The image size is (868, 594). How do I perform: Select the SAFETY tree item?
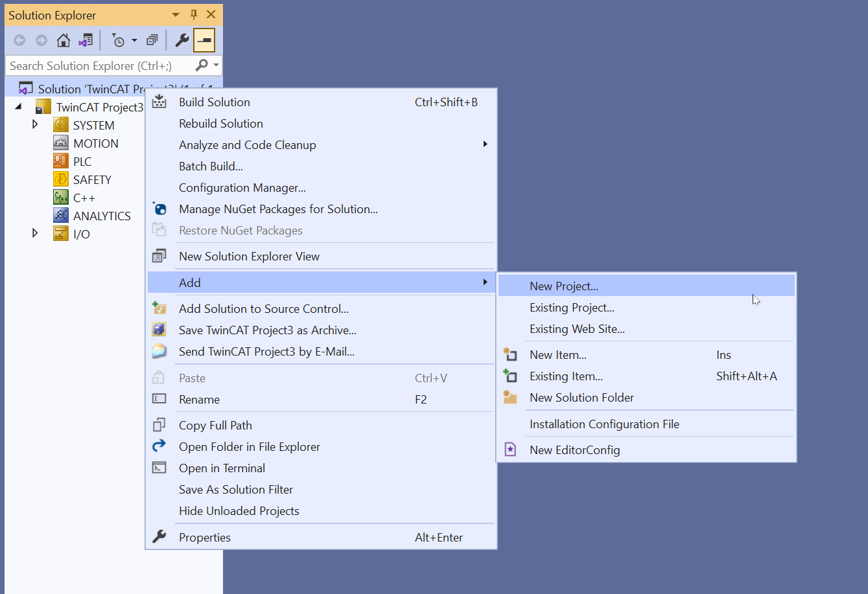tap(92, 179)
